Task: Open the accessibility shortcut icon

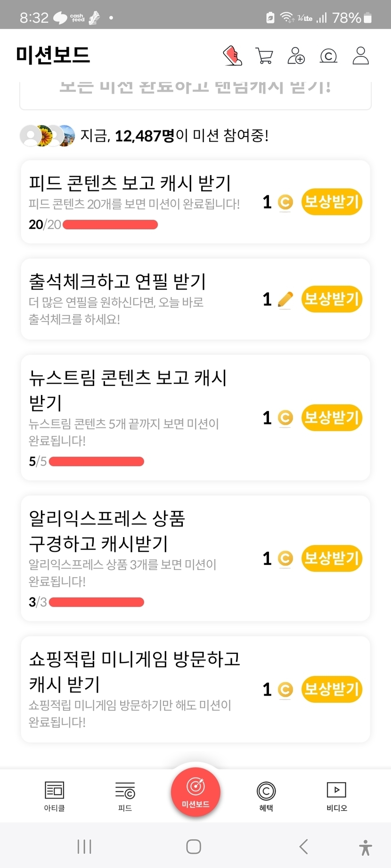Action: (366, 847)
